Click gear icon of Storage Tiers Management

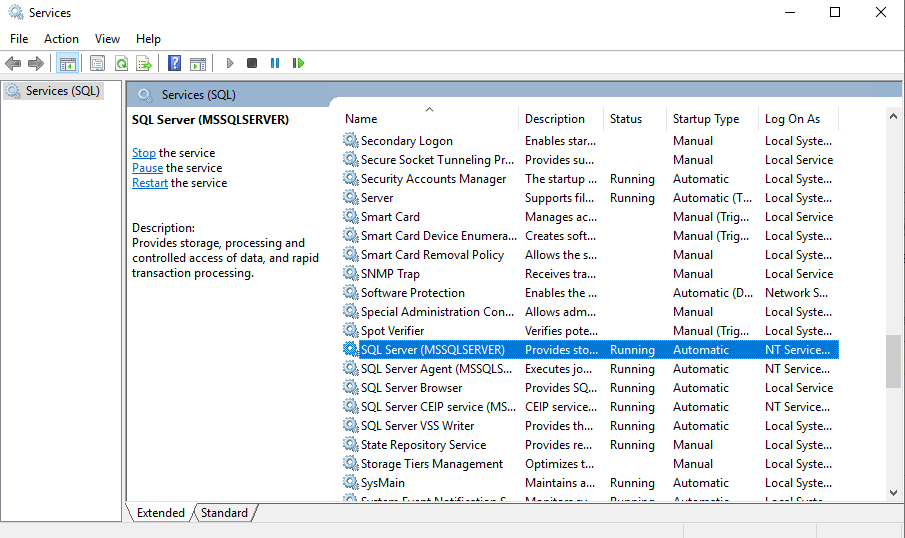click(350, 464)
